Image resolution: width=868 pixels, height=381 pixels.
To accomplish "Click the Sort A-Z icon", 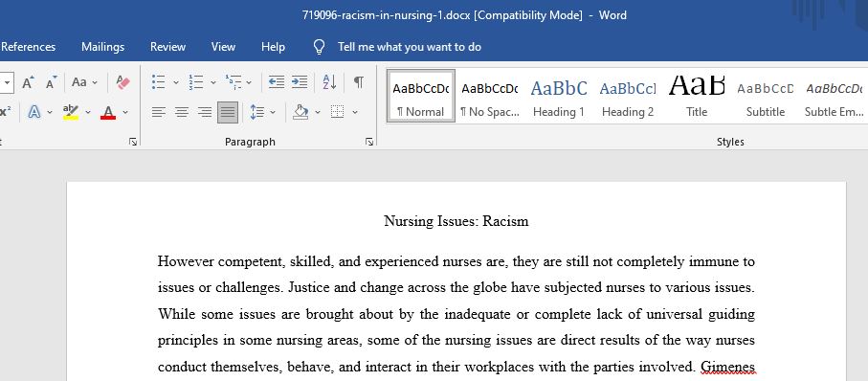I will point(329,82).
